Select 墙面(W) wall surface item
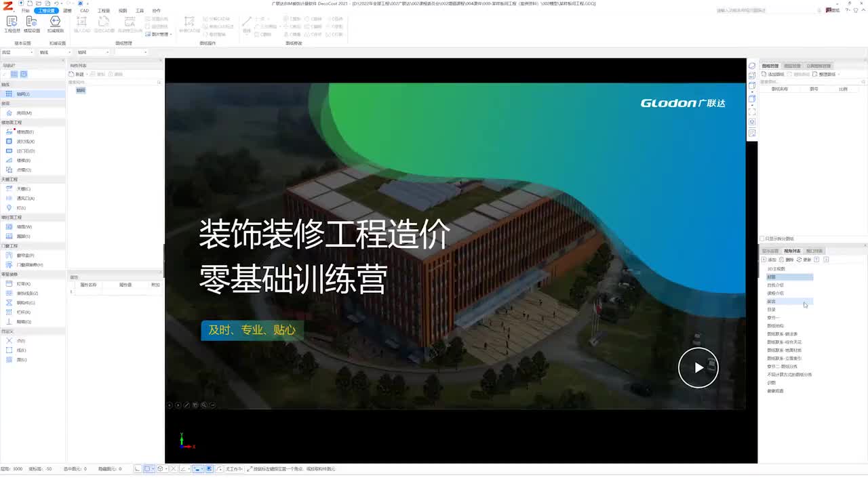The width and height of the screenshot is (868, 488). pos(33,227)
